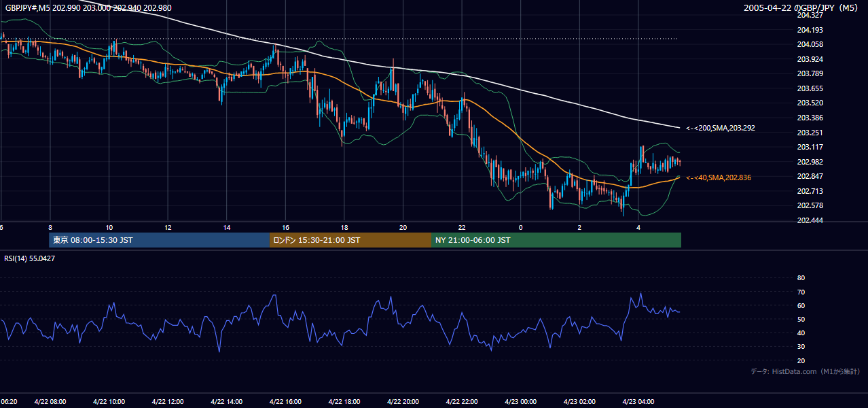
Task: Click the 2005-04-22 GBP/JPY (M5) title
Action: point(802,7)
